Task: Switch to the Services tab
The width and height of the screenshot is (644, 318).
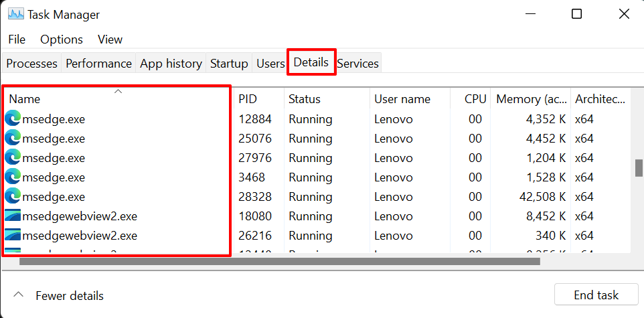Action: pyautogui.click(x=357, y=64)
